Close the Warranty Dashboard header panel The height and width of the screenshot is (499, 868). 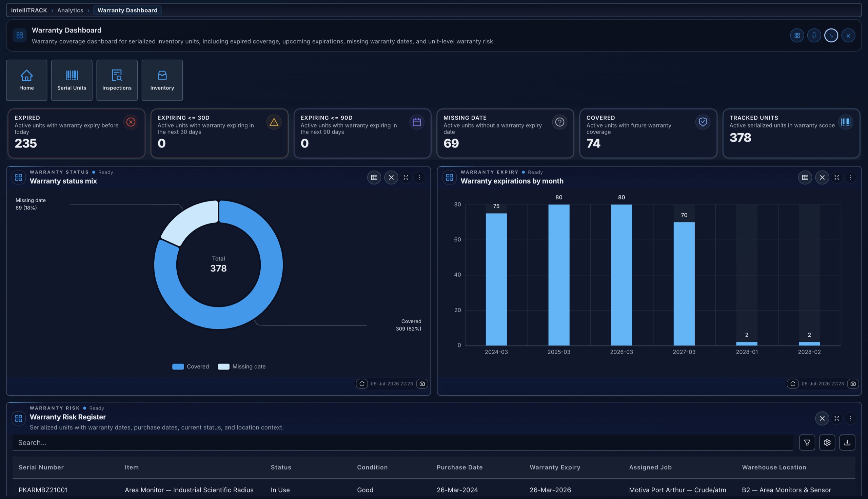click(848, 35)
